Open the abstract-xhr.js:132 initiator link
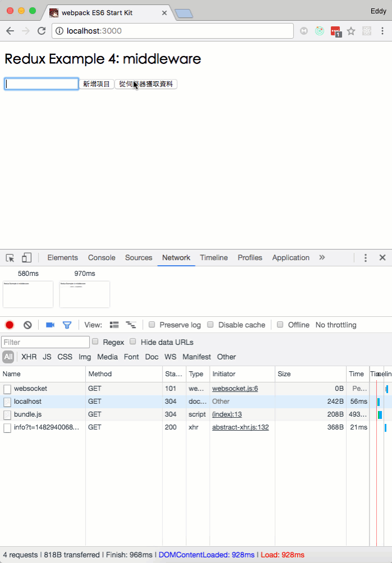This screenshot has width=392, height=563. (240, 427)
